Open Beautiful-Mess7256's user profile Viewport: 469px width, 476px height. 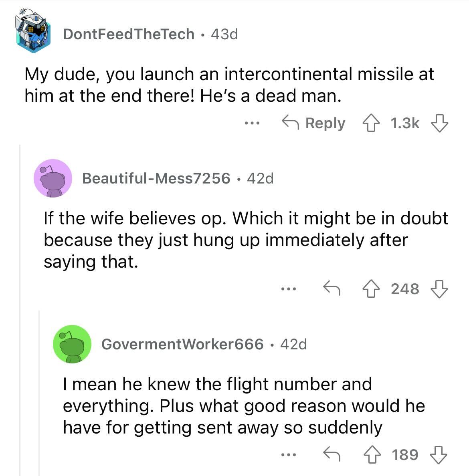pos(156,178)
